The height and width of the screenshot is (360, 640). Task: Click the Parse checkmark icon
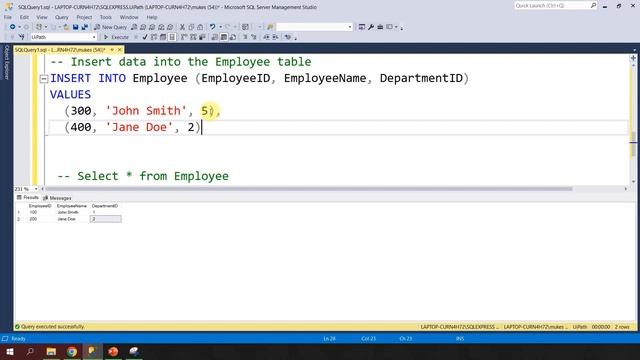pos(144,37)
